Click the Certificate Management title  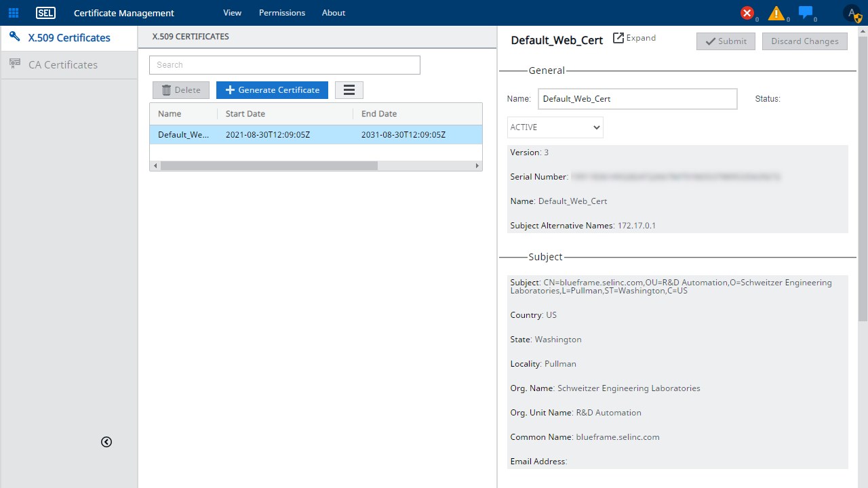pyautogui.click(x=124, y=13)
